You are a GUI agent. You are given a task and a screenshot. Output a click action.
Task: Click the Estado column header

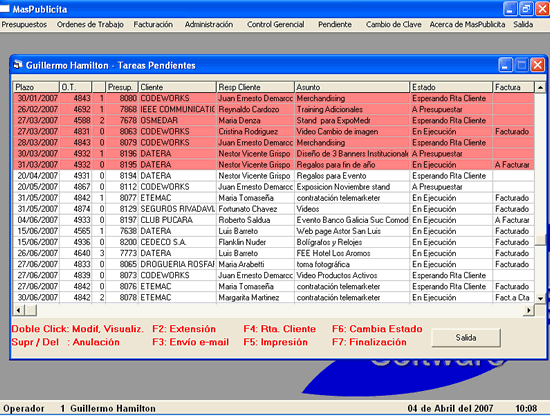(451, 87)
